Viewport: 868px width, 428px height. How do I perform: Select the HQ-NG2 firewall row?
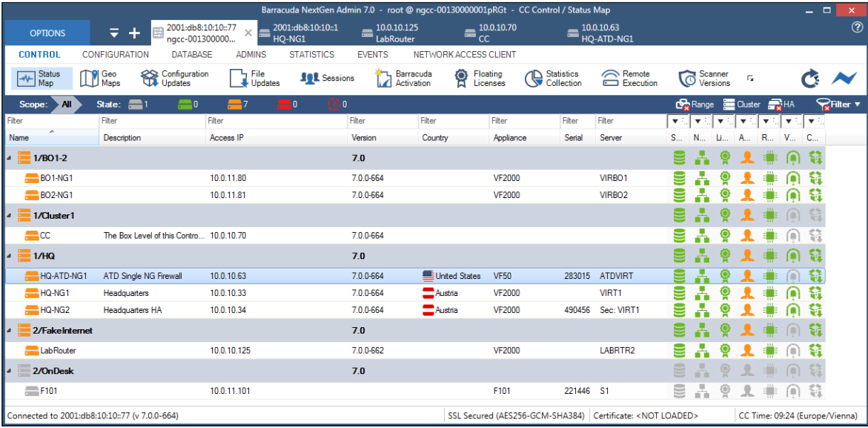(415, 310)
